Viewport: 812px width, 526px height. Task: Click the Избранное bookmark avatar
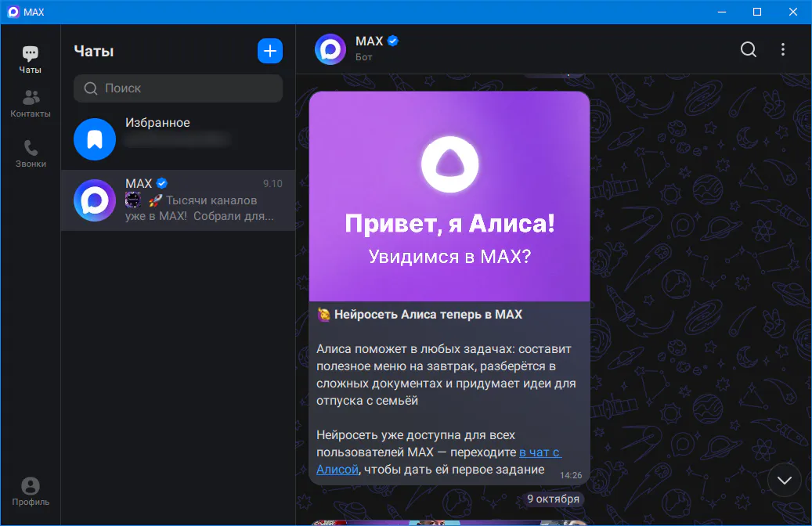click(95, 139)
